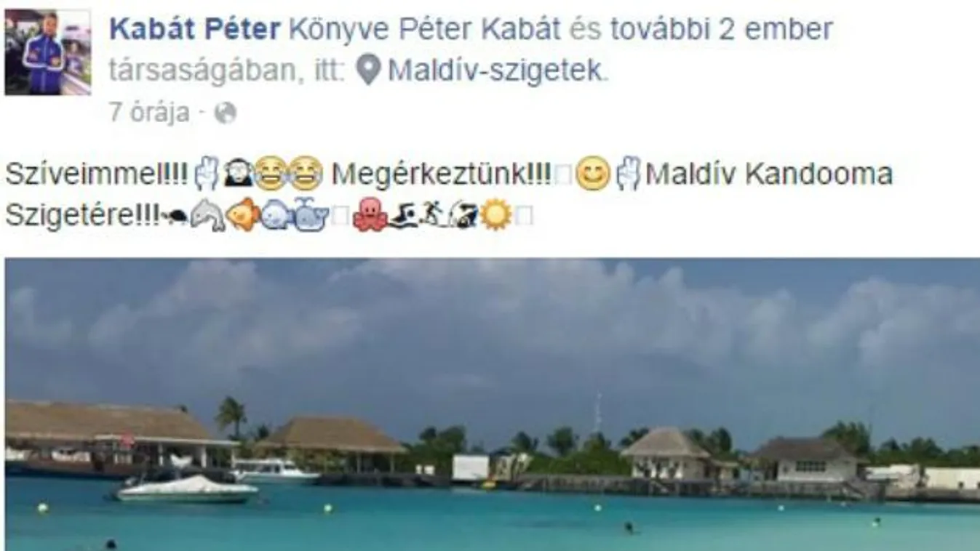Open the Kabát Péter profile name link

194,29
